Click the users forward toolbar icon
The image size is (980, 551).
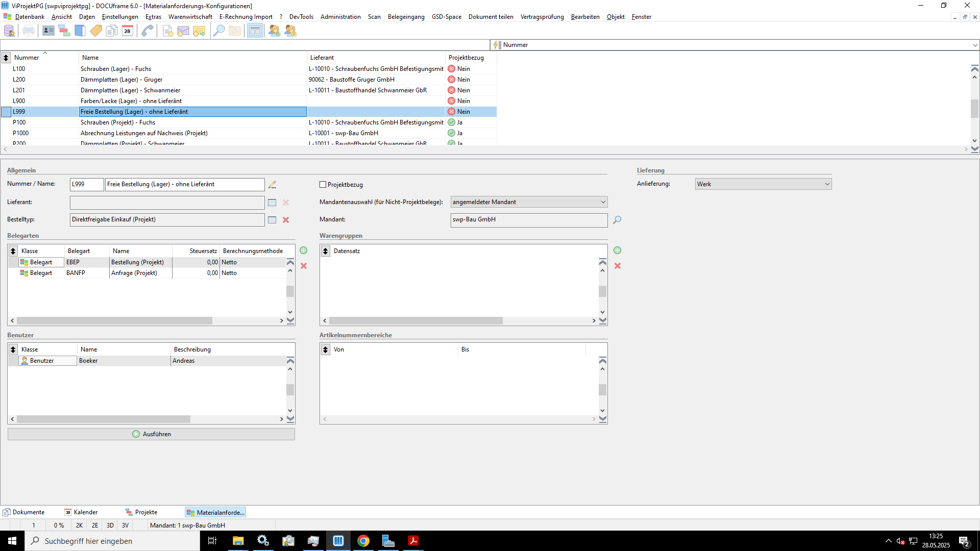tap(275, 31)
